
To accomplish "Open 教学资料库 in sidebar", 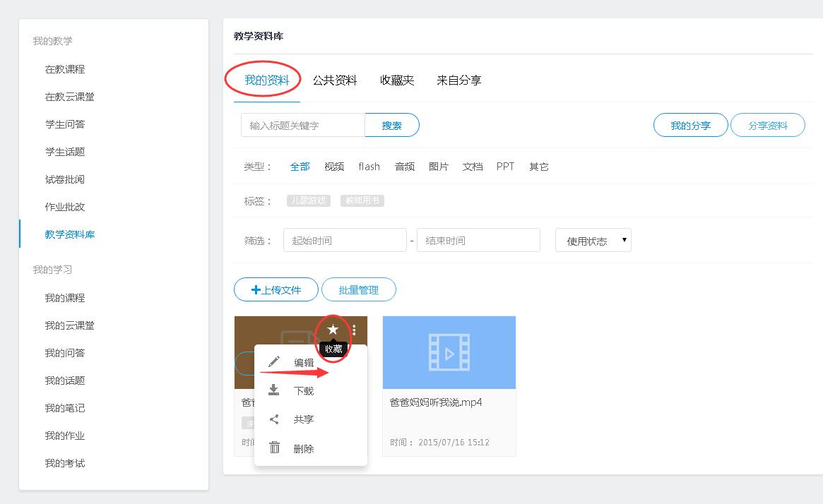I will [69, 234].
